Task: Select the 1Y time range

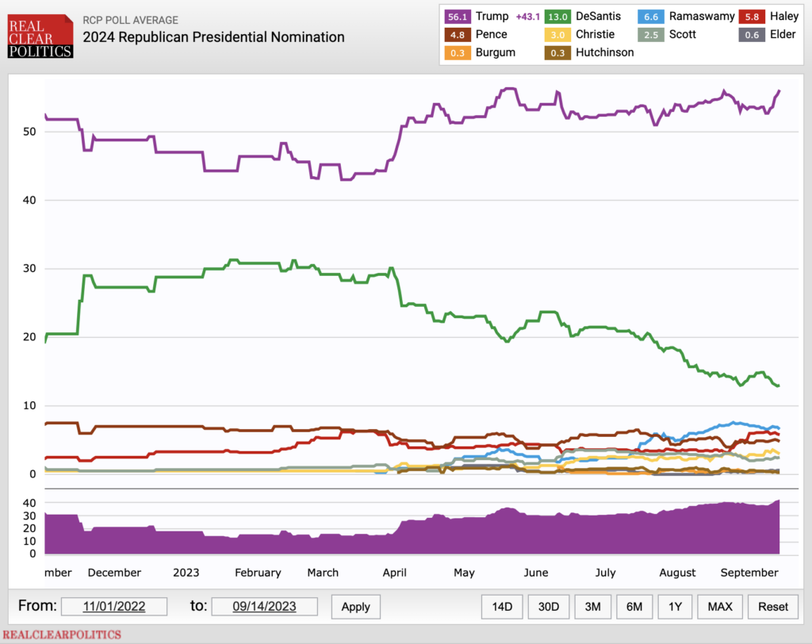Action: pyautogui.click(x=676, y=607)
